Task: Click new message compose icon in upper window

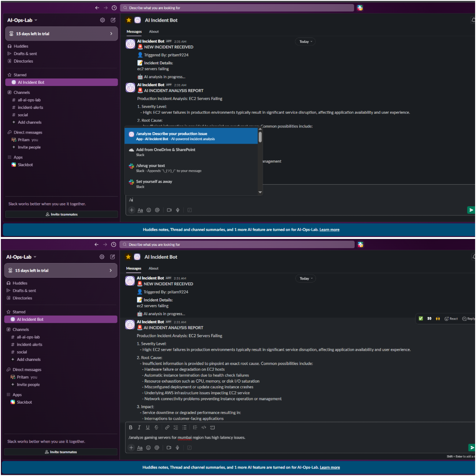Action: (x=113, y=20)
